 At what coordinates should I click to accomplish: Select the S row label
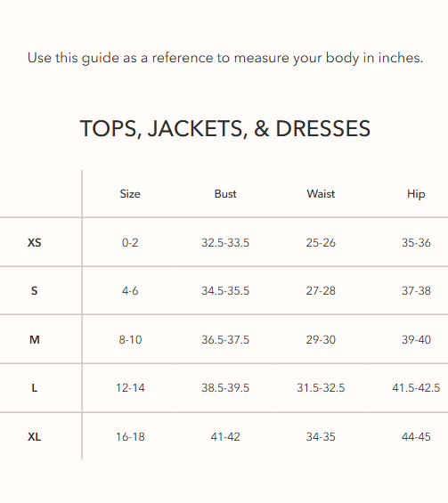click(x=35, y=291)
